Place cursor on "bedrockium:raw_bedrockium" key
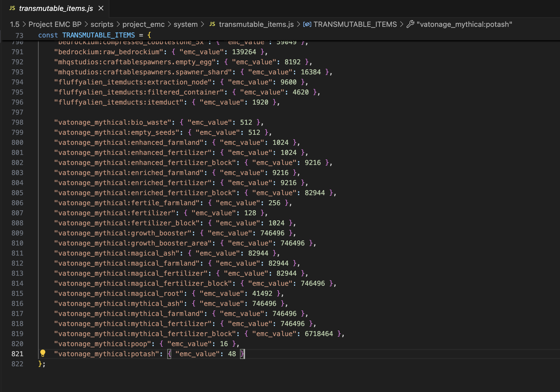Viewport: 560px width, 392px height. pyautogui.click(x=109, y=52)
